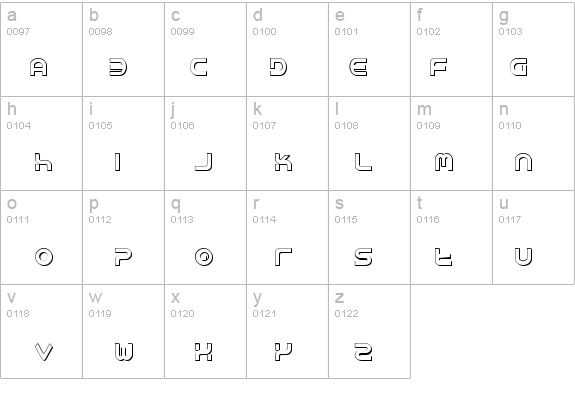The width and height of the screenshot is (575, 414).
Task: Open the cell with code 0102
Action: point(451,50)
